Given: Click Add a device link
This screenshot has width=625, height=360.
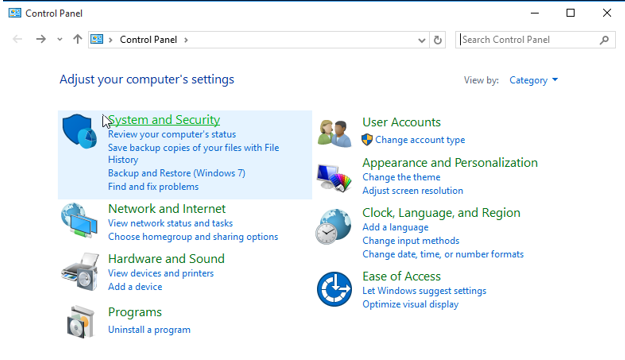Looking at the screenshot, I should pyautogui.click(x=135, y=287).
